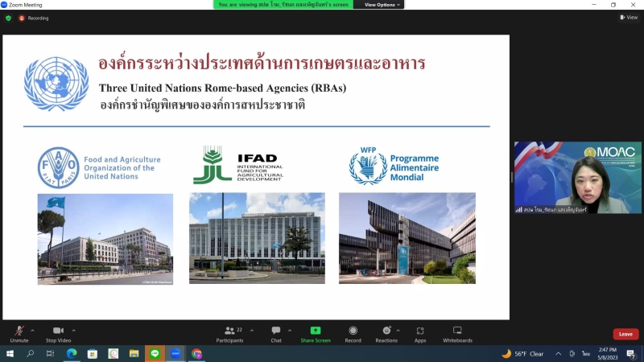The image size is (644, 362).
Task: Expand caret next to Participants
Action: click(x=252, y=331)
